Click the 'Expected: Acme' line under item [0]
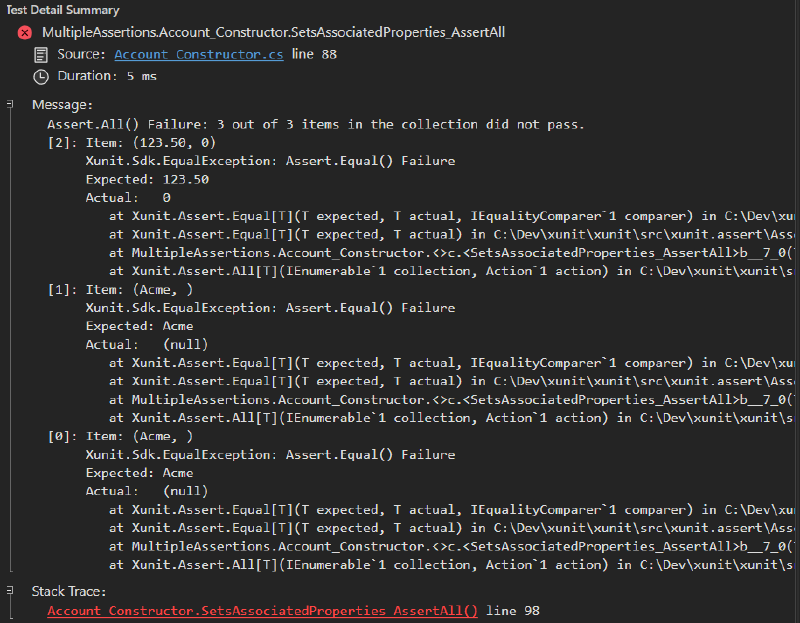 [x=139, y=473]
